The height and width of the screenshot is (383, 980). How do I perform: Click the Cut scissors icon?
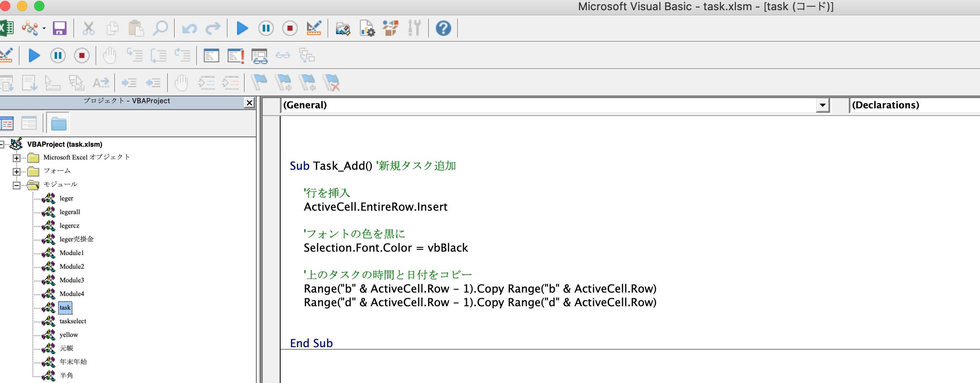point(88,29)
